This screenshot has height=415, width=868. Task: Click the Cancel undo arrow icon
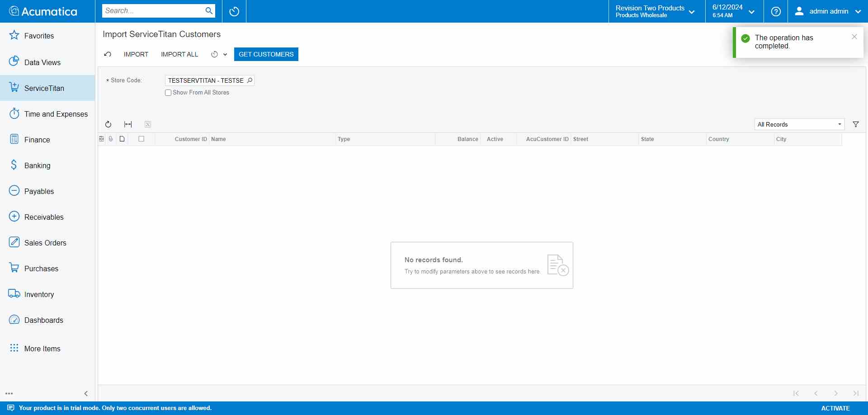coord(108,54)
